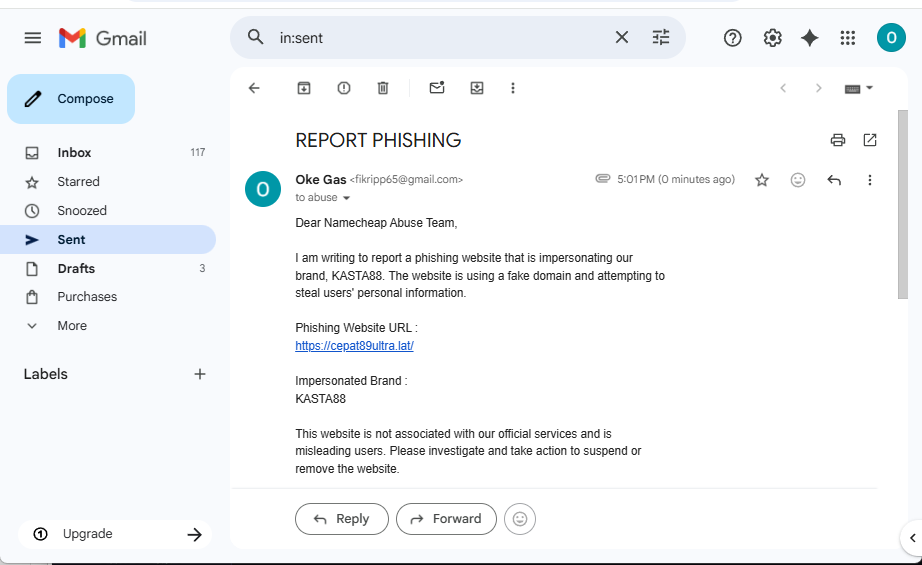
Task: Add emoji reaction next to star
Action: coord(798,180)
